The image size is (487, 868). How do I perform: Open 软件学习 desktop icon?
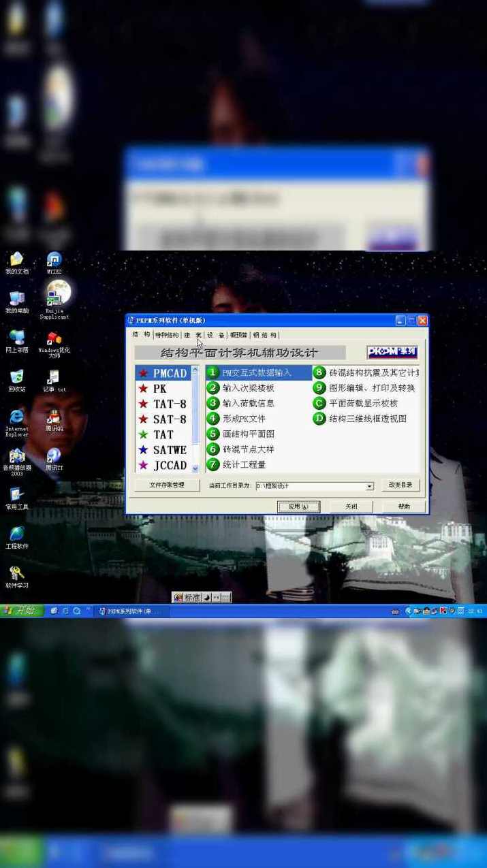[x=17, y=577]
